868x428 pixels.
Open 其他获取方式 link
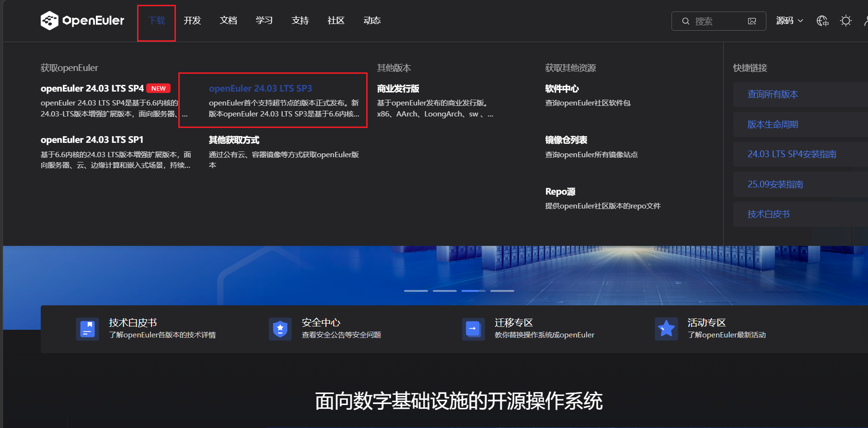234,140
